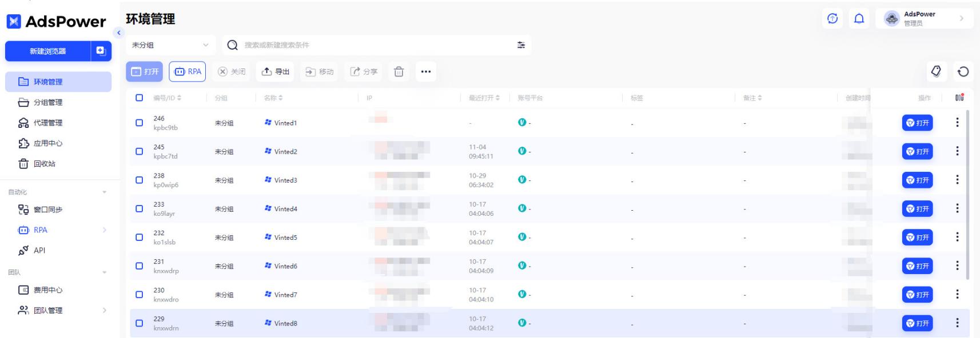Click the vertical scrollbar of the table
Image resolution: width=980 pixels, height=338 pixels.
point(967,194)
